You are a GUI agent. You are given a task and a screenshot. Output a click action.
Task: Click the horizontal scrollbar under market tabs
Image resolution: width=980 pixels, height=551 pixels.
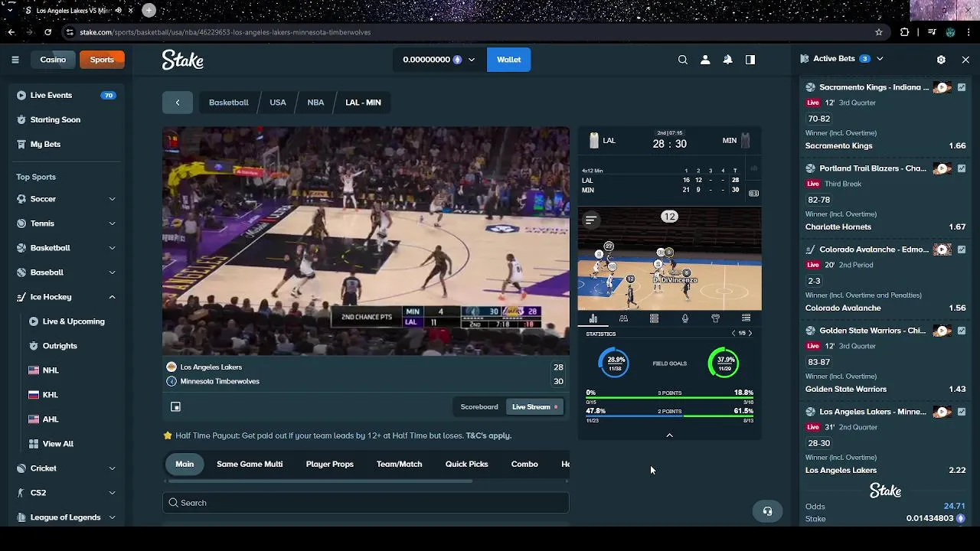320,481
